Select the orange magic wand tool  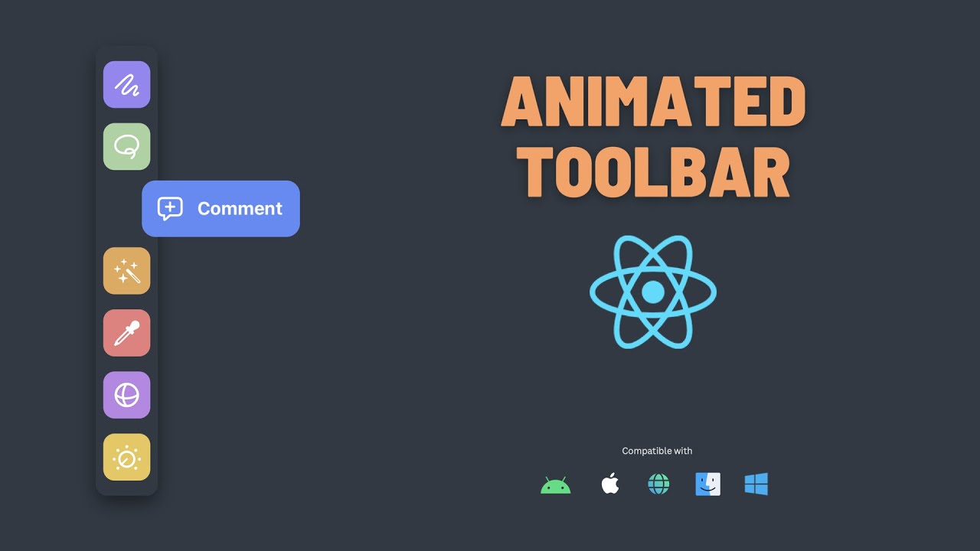[126, 271]
